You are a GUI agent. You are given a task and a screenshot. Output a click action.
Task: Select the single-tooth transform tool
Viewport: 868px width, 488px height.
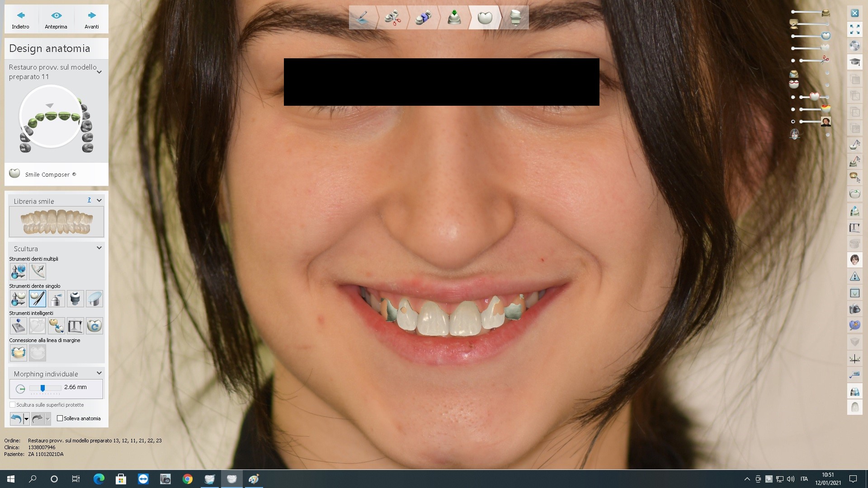(x=19, y=299)
